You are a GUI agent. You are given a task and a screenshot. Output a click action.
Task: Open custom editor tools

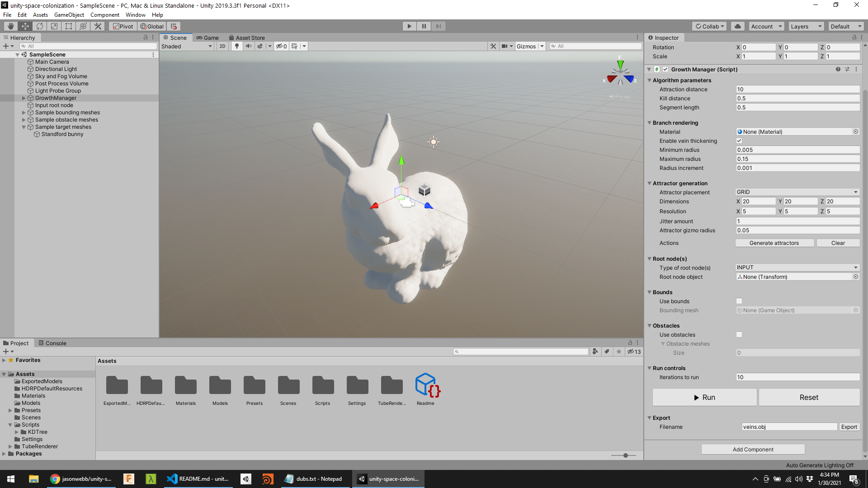(x=98, y=26)
